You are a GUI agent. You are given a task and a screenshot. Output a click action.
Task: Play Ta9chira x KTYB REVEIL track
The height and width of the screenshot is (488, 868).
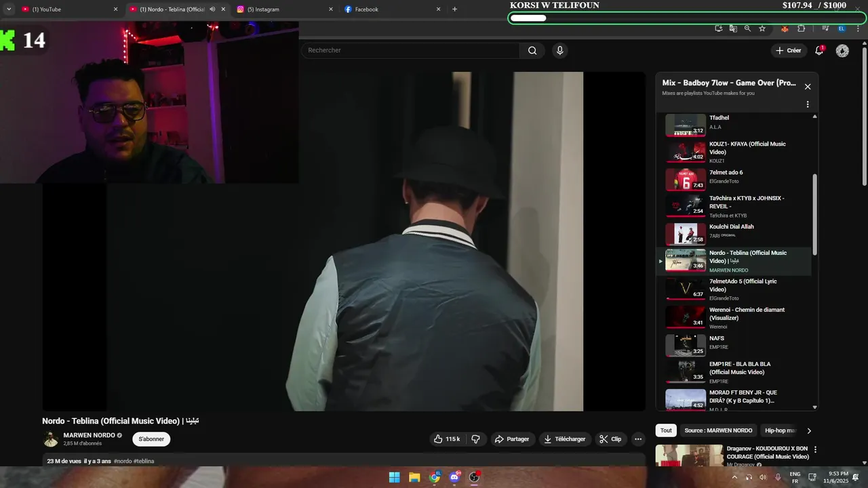(733, 206)
